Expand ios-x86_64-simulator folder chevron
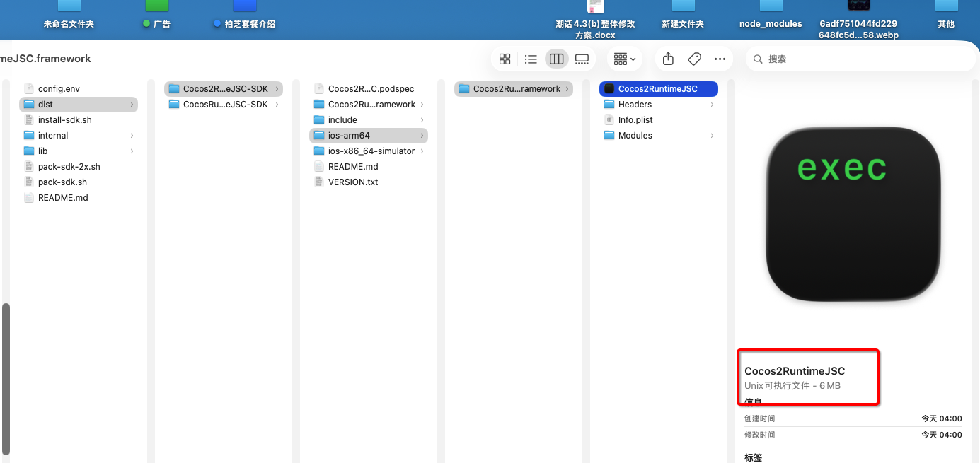Image resolution: width=980 pixels, height=463 pixels. (422, 151)
